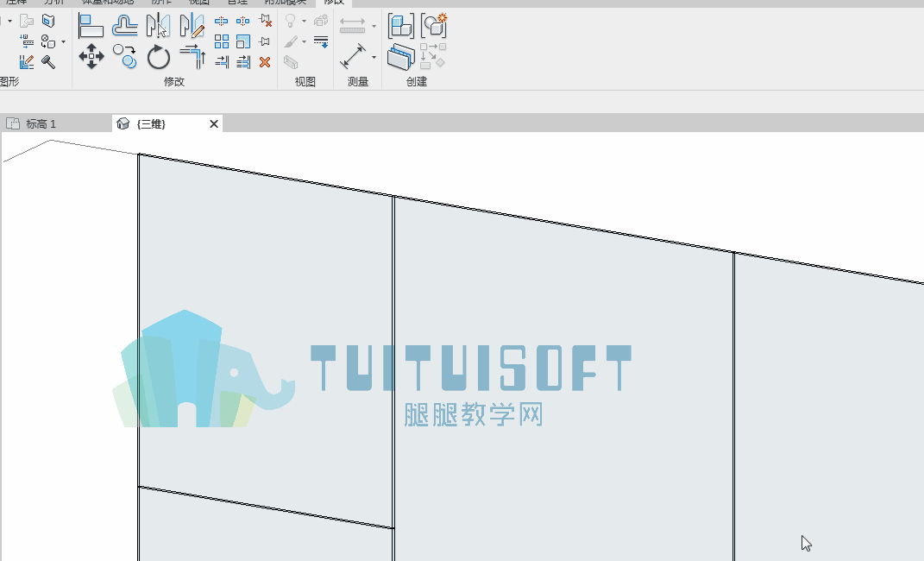Screen dimensions: 924x561
Task: Select the Scale tool
Action: (242, 41)
